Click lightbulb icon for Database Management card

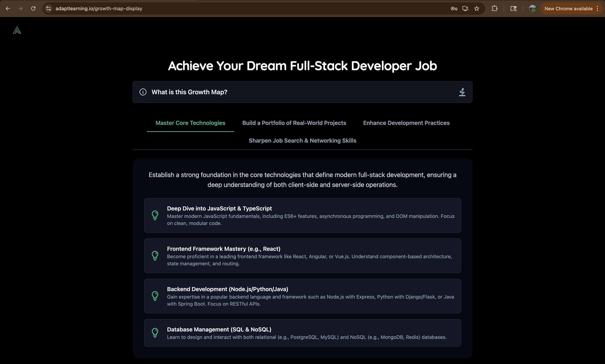pyautogui.click(x=155, y=333)
